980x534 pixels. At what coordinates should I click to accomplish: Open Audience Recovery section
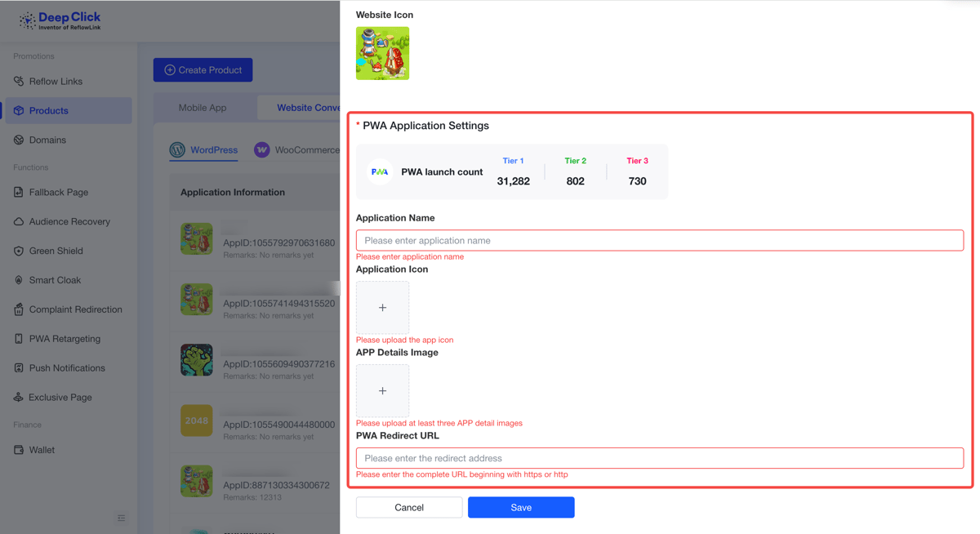68,222
